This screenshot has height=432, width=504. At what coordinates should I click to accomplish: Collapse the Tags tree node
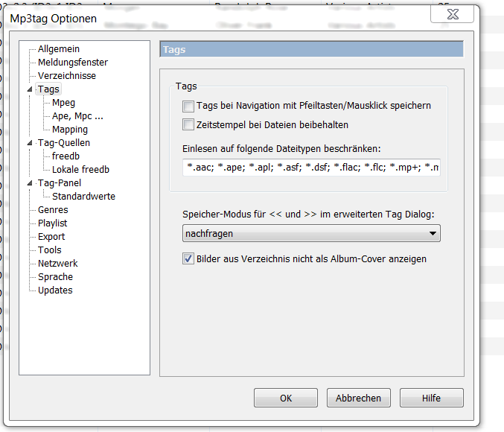[x=30, y=89]
